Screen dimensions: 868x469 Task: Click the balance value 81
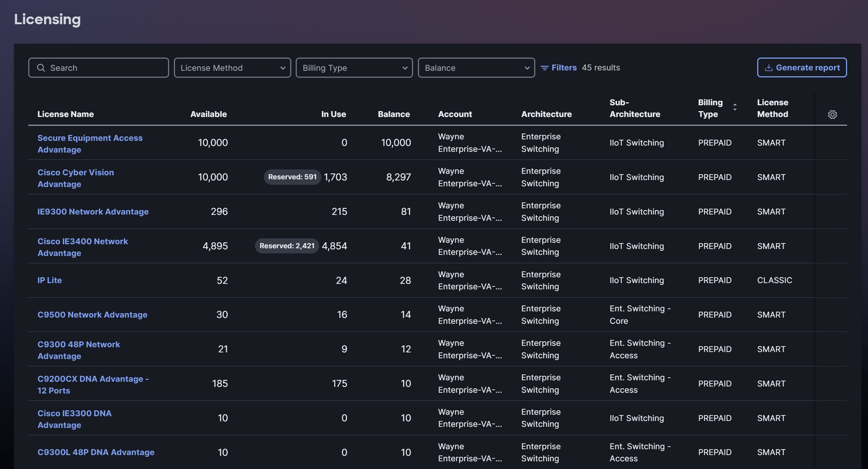pyautogui.click(x=406, y=212)
